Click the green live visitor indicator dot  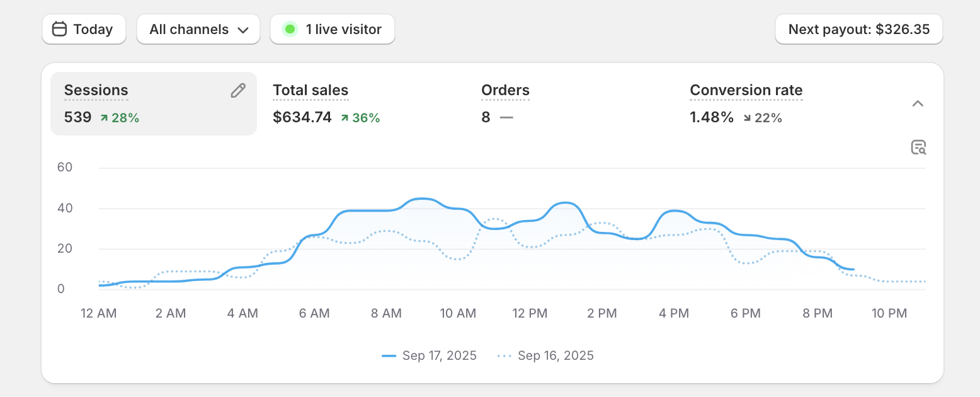coord(290,29)
